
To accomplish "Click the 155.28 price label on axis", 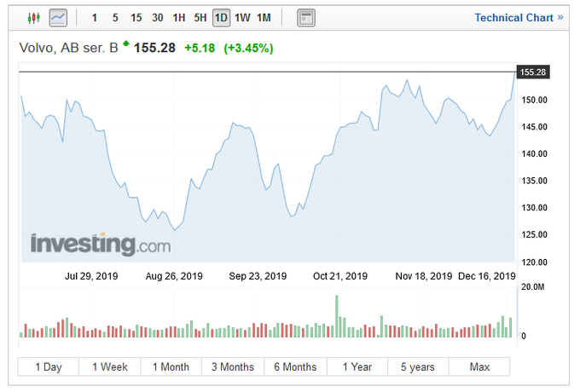I will coord(533,72).
